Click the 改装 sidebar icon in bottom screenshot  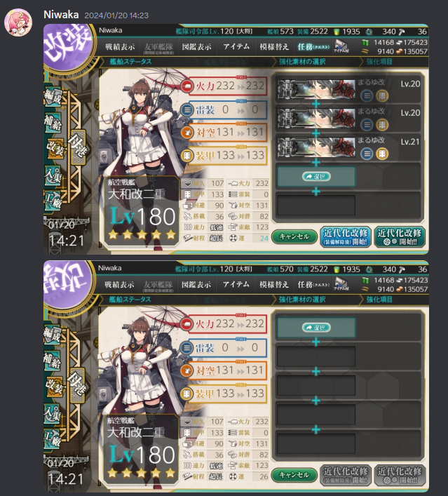pyautogui.click(x=55, y=387)
